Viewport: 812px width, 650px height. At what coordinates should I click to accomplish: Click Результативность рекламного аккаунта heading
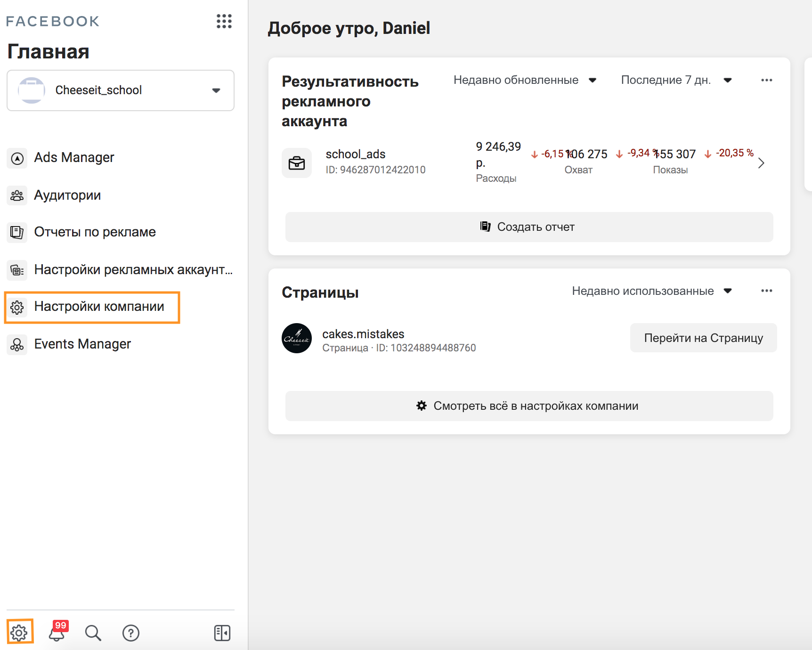click(350, 101)
